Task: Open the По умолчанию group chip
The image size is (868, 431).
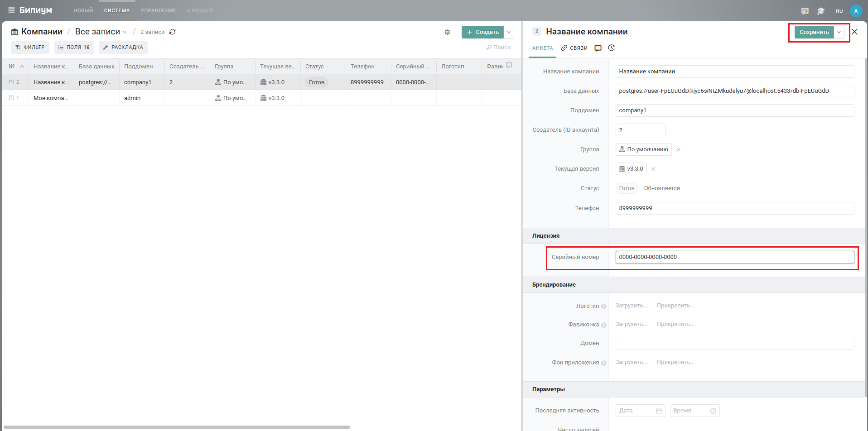Action: coord(643,149)
